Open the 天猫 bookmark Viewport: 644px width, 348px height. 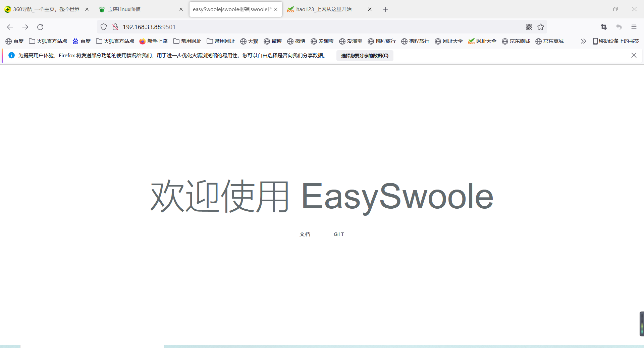(x=249, y=41)
